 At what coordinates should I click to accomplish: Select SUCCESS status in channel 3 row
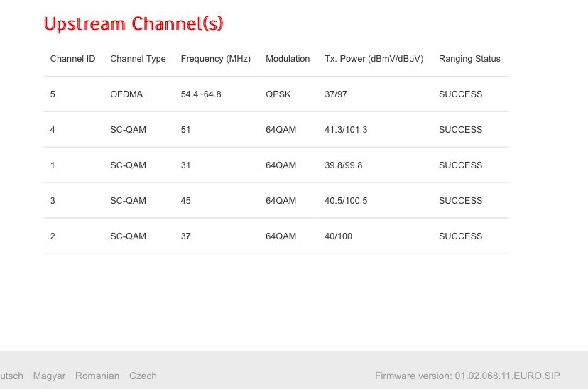460,201
